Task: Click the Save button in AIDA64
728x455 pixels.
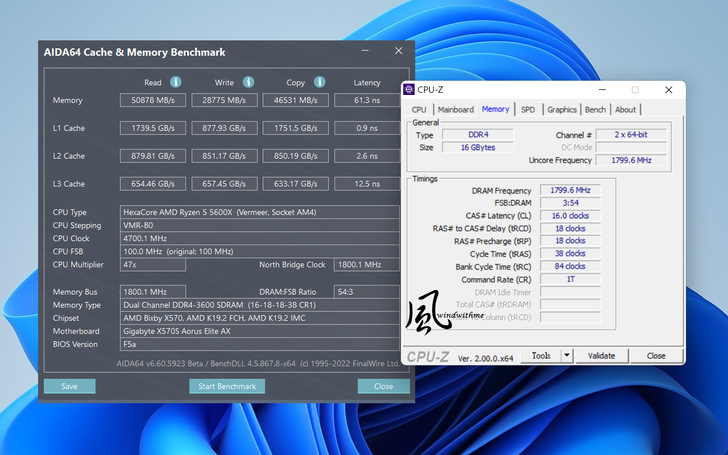Action: click(69, 386)
